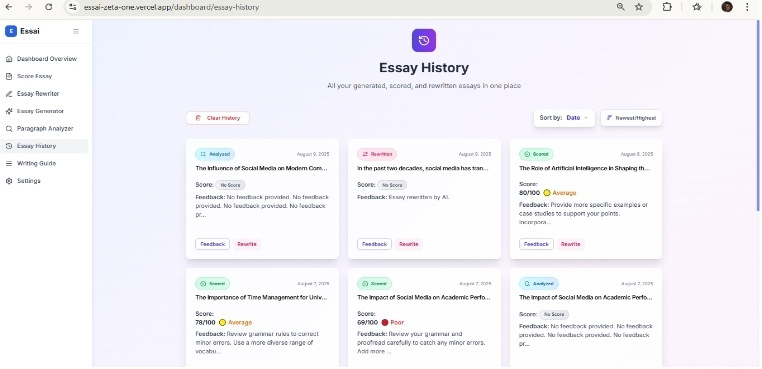Screen dimensions: 762x369
Task: Click the zoom magnifier icon in address bar
Action: [x=621, y=7]
